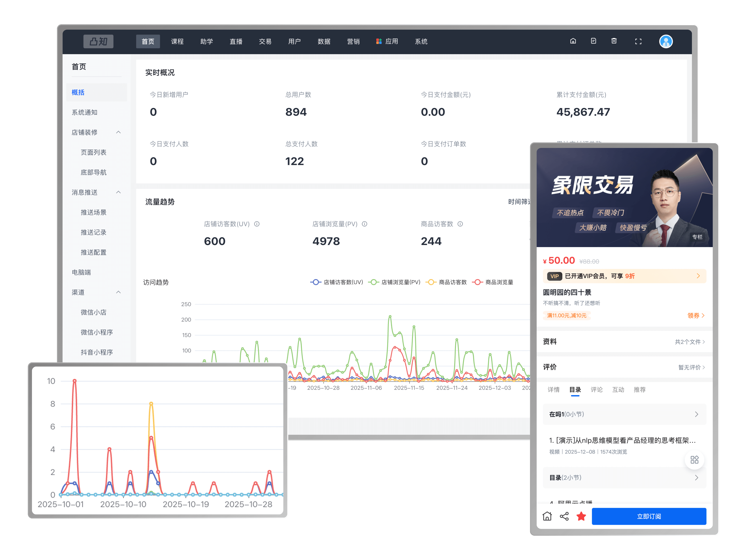Collapse the 店铺装修 sidebar section
The height and width of the screenshot is (560, 747).
[119, 132]
